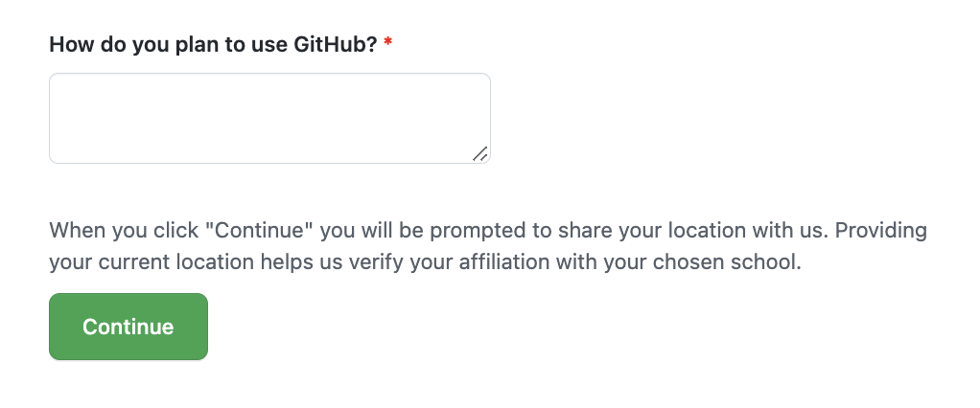Focus the GitHub usage plan text area
Viewport: 980px width, 408px height.
tap(270, 119)
